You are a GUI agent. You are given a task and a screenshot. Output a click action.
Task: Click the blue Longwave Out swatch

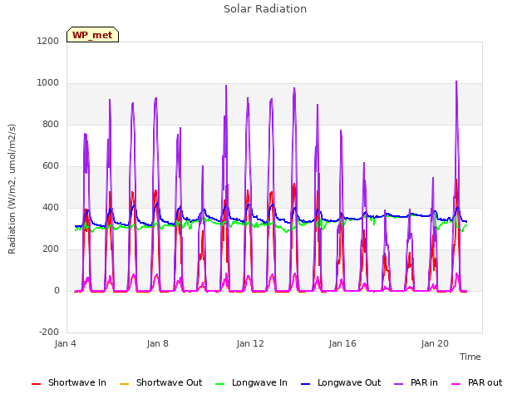[305, 384]
